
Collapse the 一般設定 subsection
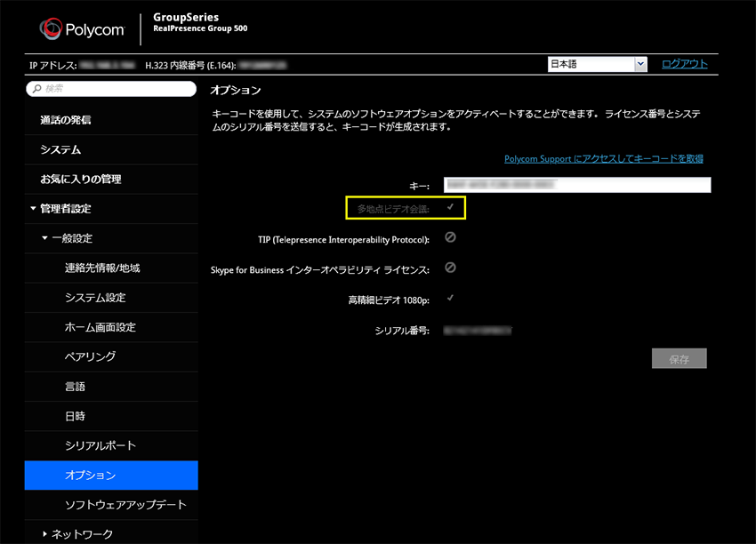click(x=44, y=238)
